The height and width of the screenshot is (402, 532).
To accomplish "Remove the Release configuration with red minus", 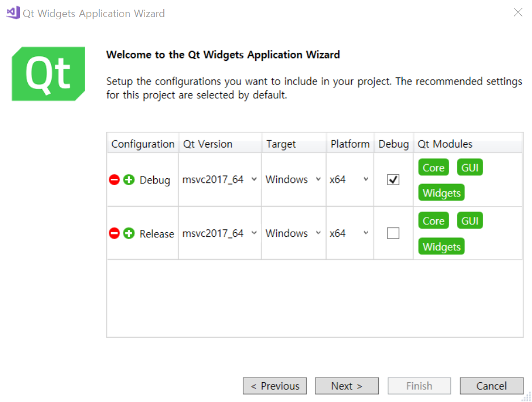I will [x=115, y=233].
